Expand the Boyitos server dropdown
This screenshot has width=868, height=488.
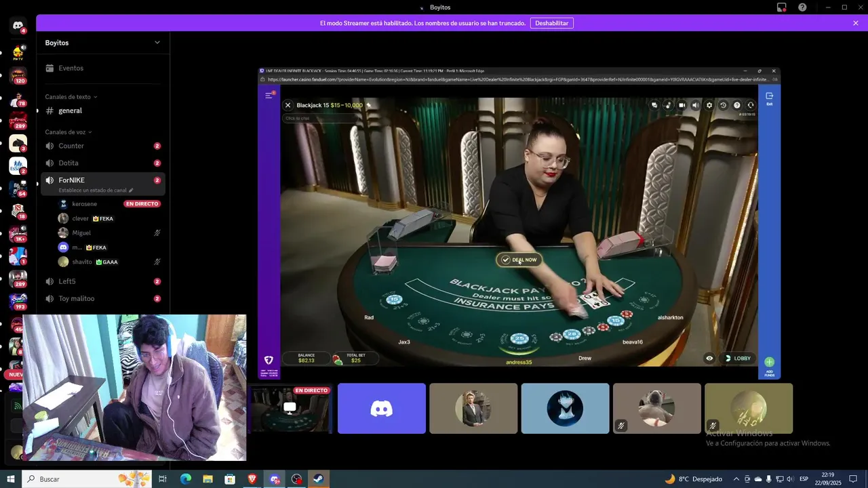157,43
